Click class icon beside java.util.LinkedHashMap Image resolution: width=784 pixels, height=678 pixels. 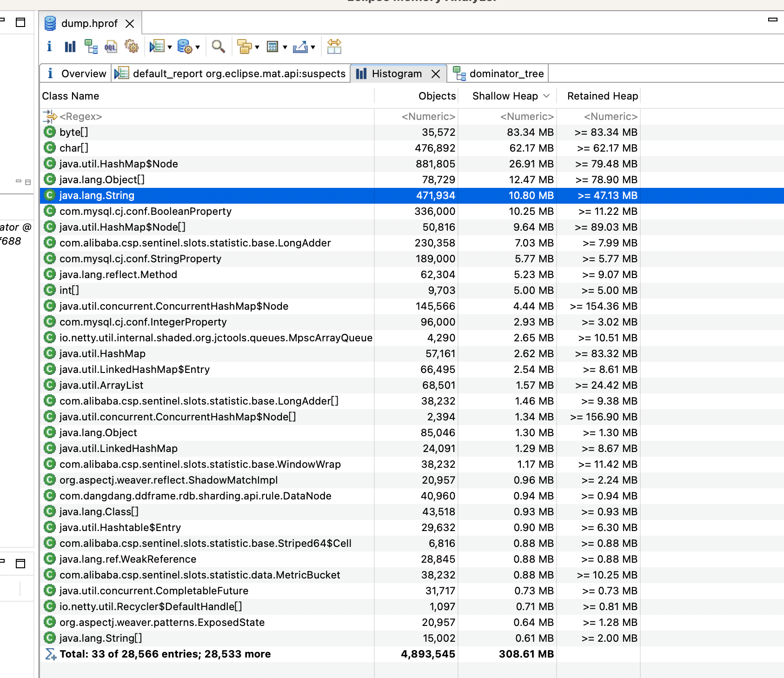50,448
